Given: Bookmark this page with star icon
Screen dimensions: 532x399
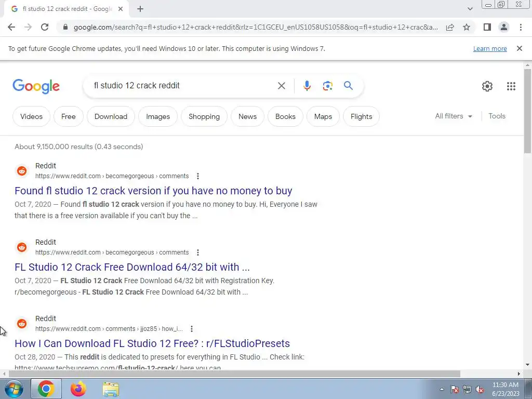Looking at the screenshot, I should click(467, 27).
